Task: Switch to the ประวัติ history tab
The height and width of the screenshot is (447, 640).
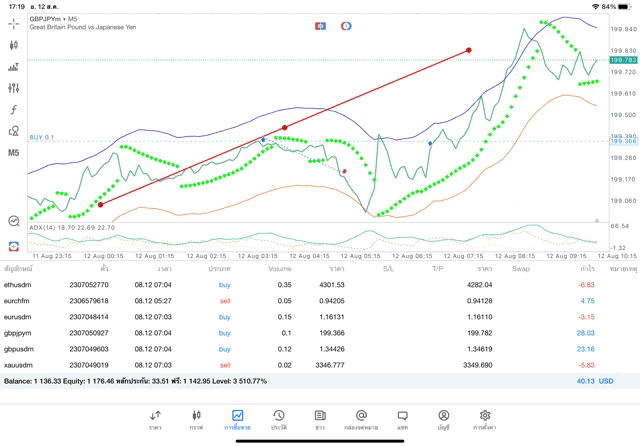Action: [x=279, y=420]
